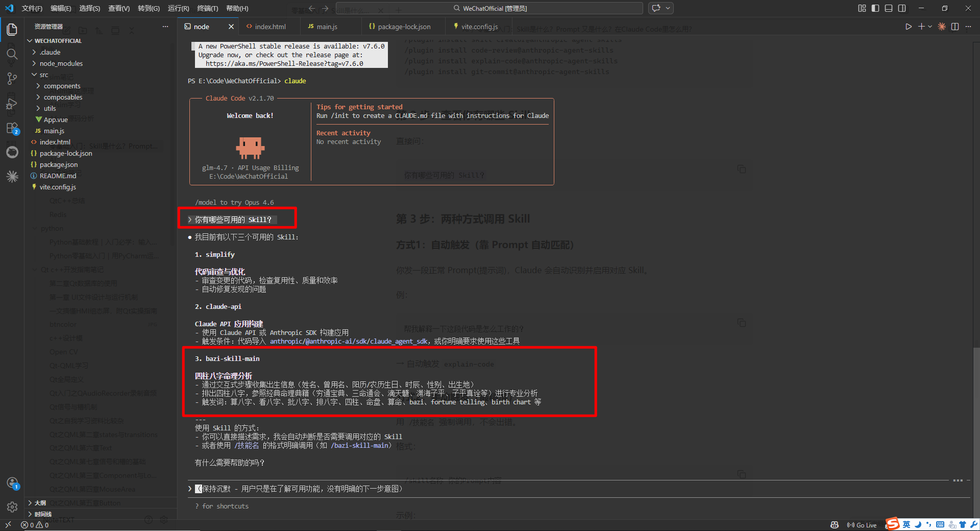Expand the components folder
This screenshot has height=531, width=980.
click(62, 86)
